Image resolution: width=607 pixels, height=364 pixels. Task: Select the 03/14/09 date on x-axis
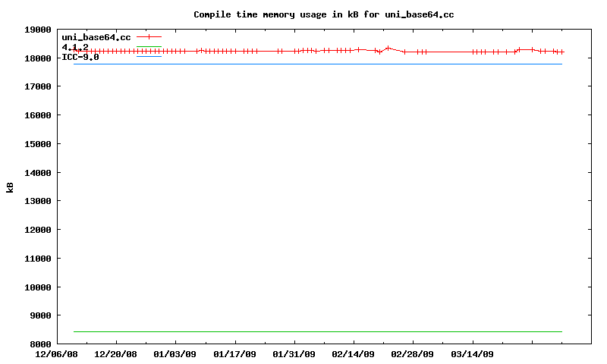[472, 354]
